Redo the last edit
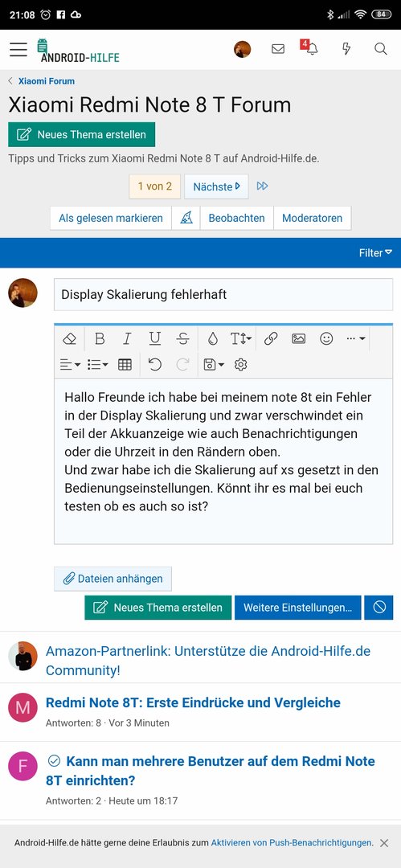 click(x=182, y=364)
